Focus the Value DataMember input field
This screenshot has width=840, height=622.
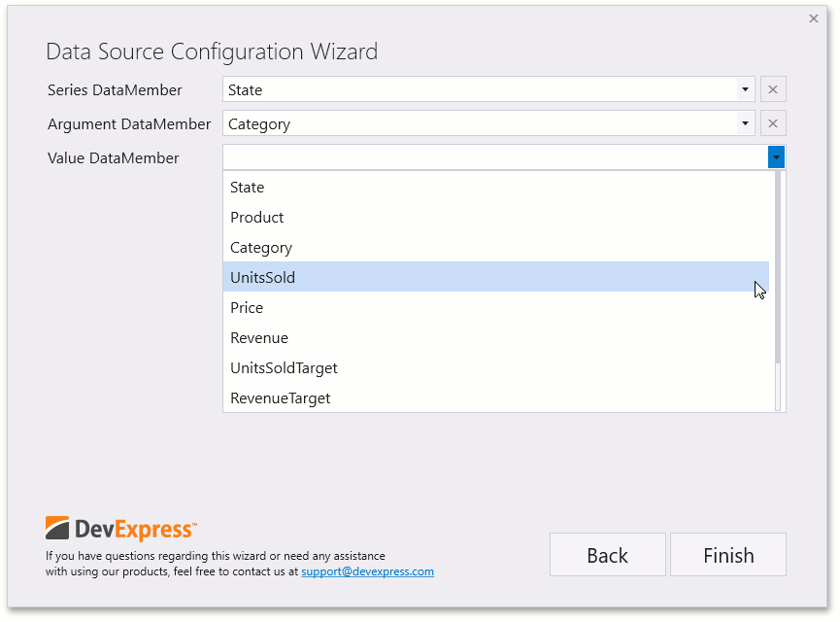click(x=495, y=157)
